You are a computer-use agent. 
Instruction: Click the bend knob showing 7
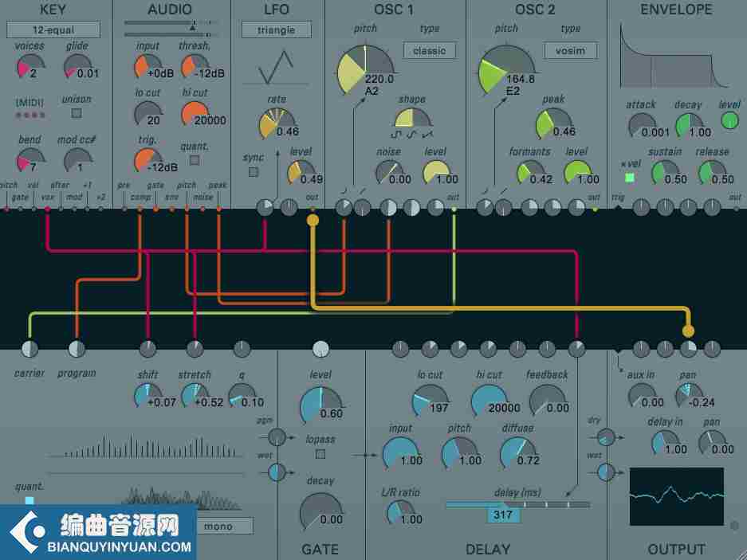[29, 160]
